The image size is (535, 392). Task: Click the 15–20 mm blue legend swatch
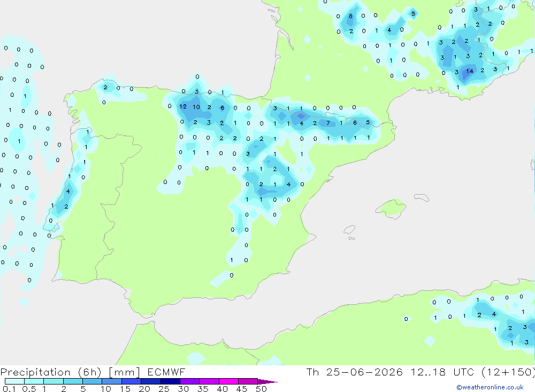click(132, 381)
